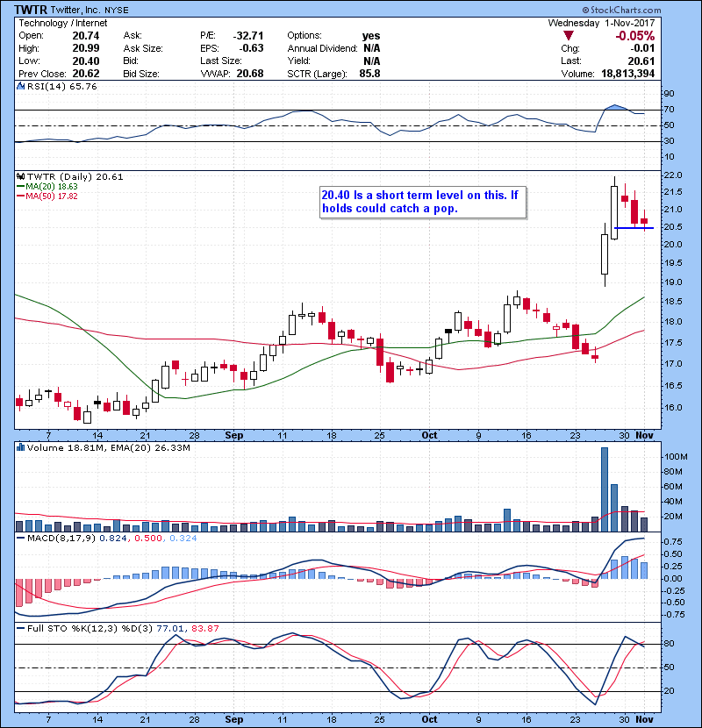The image size is (702, 728).
Task: Click the 90 level on the RSI axis
Action: coord(670,94)
